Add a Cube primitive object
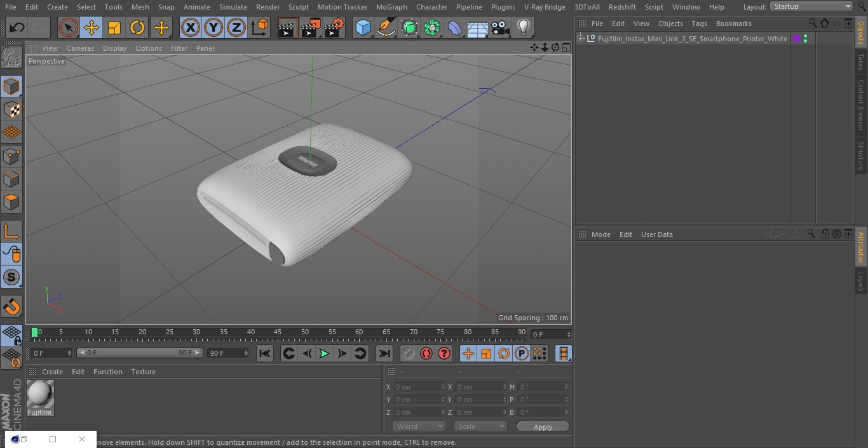 tap(363, 27)
